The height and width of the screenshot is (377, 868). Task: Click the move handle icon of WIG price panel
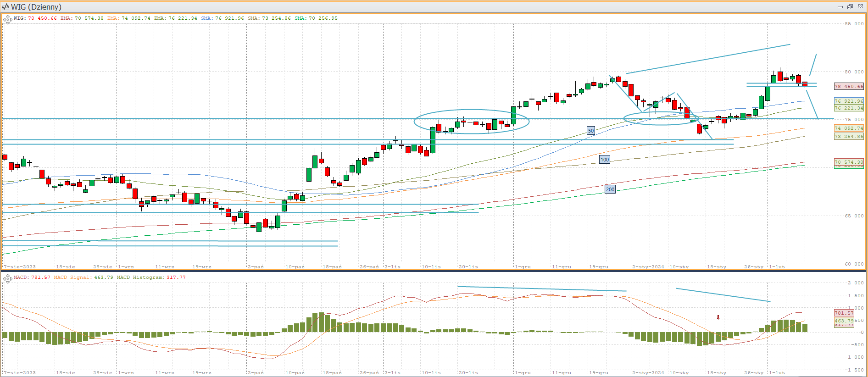click(x=7, y=20)
